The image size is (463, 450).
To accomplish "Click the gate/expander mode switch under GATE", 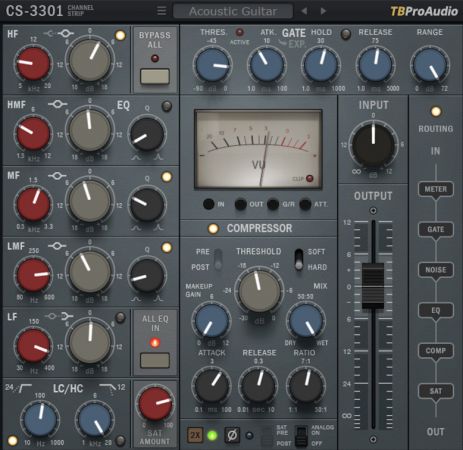I will coord(282,42).
